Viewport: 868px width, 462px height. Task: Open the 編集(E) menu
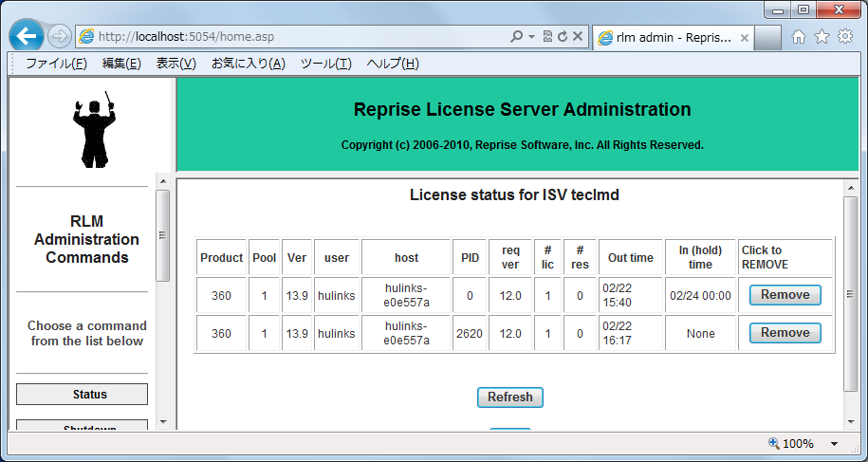[121, 64]
